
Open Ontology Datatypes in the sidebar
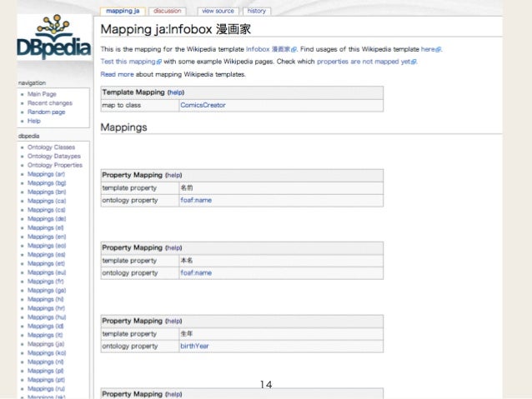(x=54, y=156)
